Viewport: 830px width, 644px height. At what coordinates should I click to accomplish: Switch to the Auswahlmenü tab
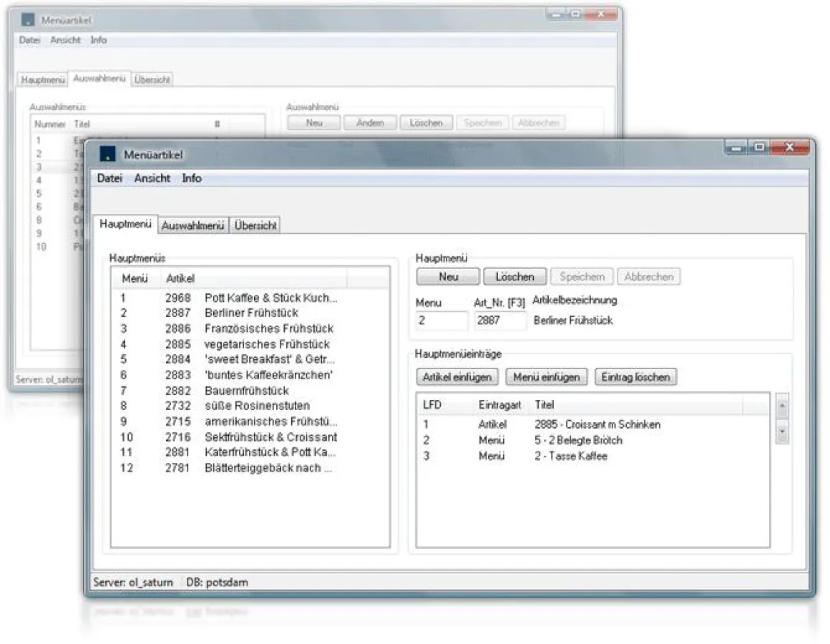pyautogui.click(x=193, y=225)
